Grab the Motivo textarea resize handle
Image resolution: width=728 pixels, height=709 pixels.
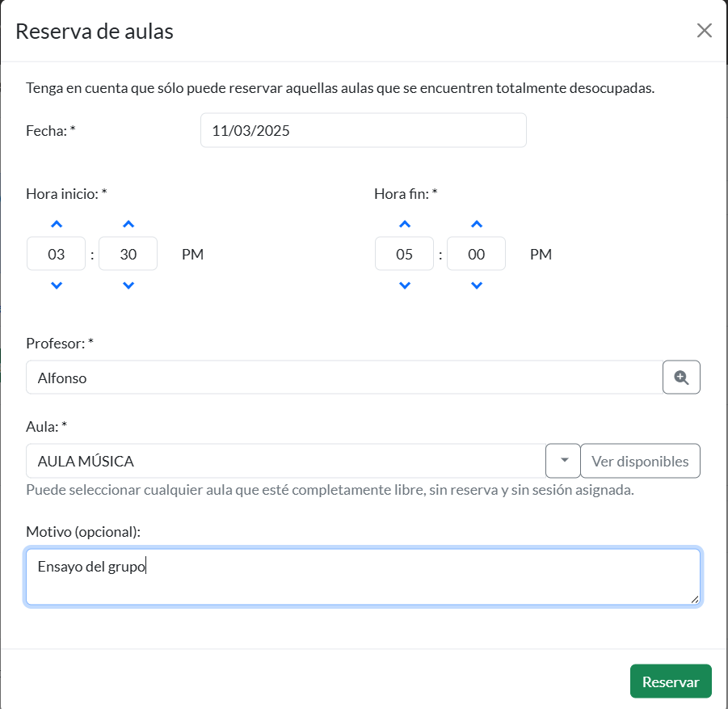tap(695, 600)
